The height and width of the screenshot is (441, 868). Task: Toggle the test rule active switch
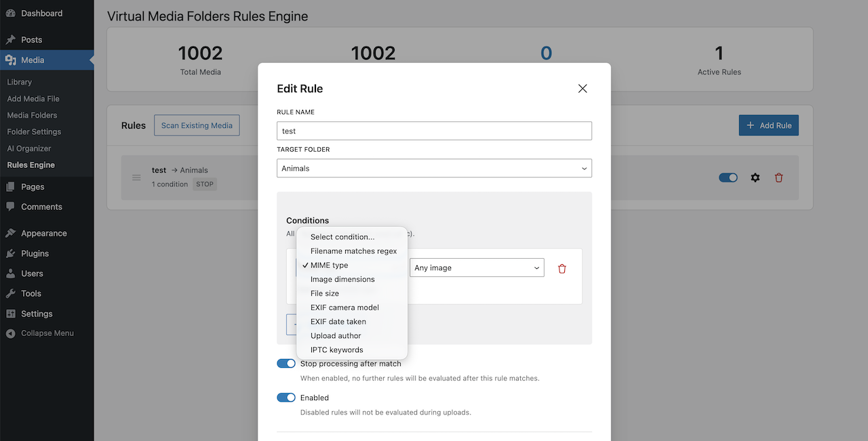click(x=728, y=177)
